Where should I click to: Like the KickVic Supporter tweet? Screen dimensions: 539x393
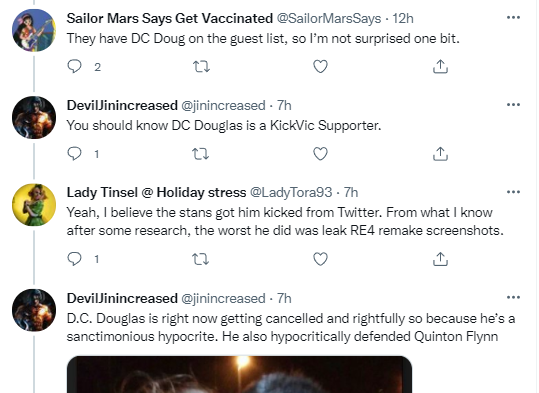tap(320, 154)
